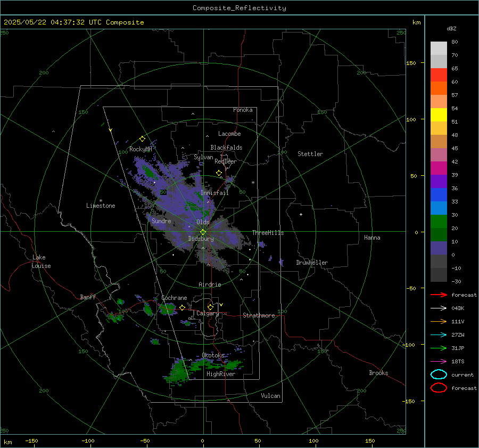Click the HighRiver label
The width and height of the screenshot is (479, 448).
pyautogui.click(x=221, y=374)
